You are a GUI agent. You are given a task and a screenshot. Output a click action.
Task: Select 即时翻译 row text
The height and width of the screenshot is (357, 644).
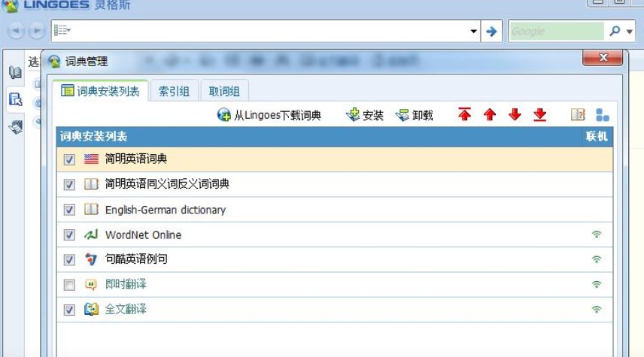tap(126, 284)
